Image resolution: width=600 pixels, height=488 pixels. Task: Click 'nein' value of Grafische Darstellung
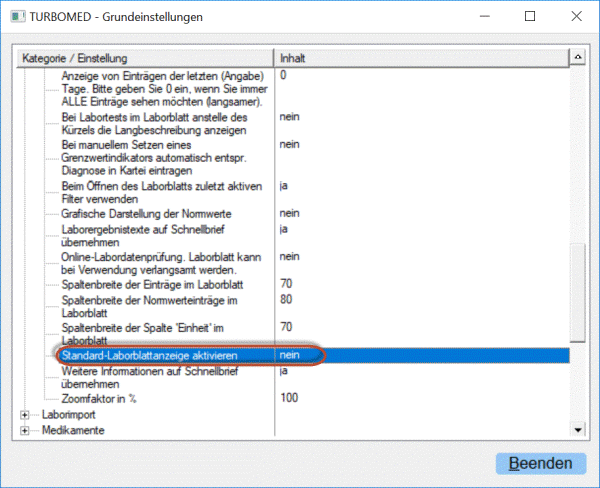pyautogui.click(x=290, y=213)
